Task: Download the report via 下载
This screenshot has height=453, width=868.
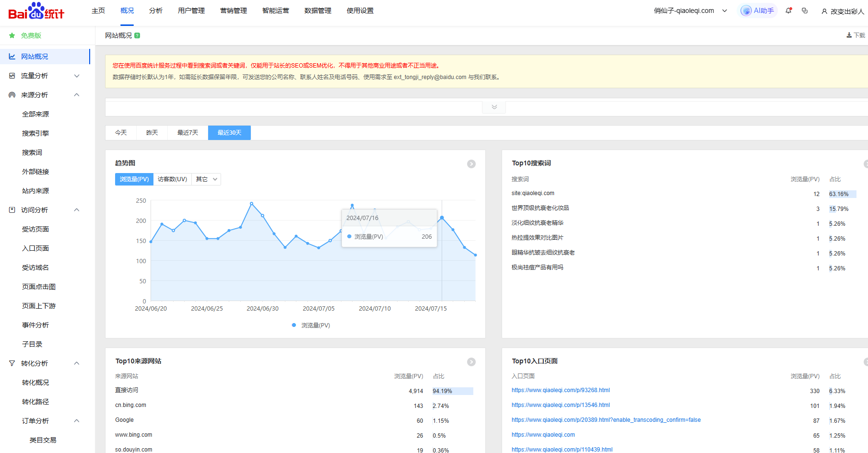Action: pos(856,35)
